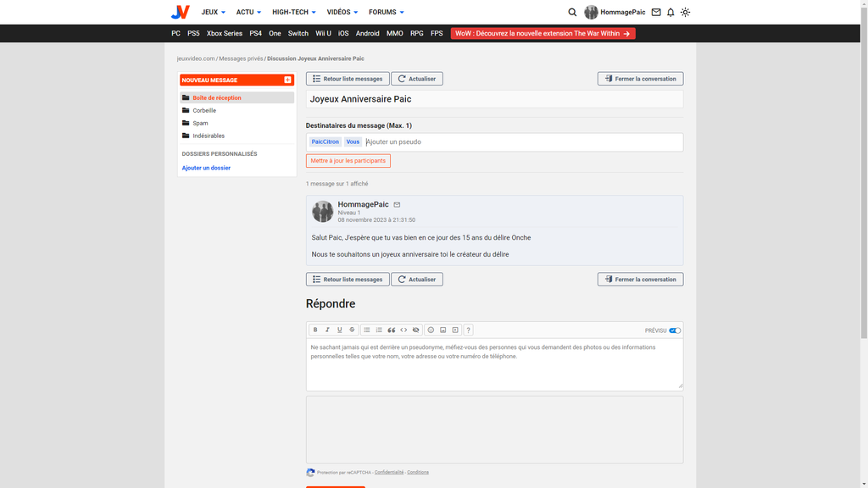
Task: Expand the JEUX dropdown menu
Action: [x=213, y=12]
